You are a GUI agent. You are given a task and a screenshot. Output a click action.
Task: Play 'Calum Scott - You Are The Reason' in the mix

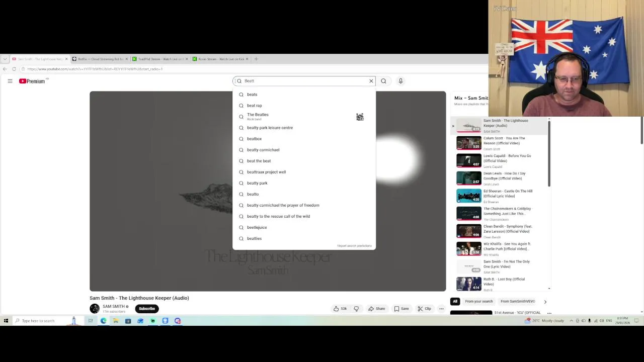click(x=498, y=144)
